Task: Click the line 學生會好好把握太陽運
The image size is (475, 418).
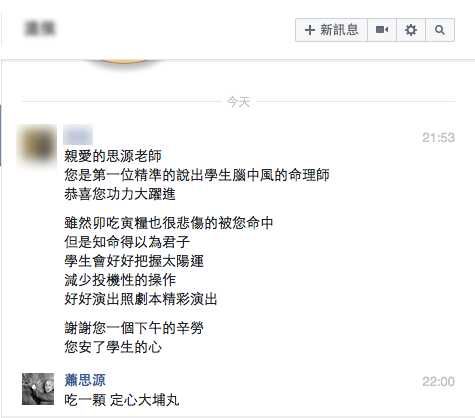Action: point(134,261)
